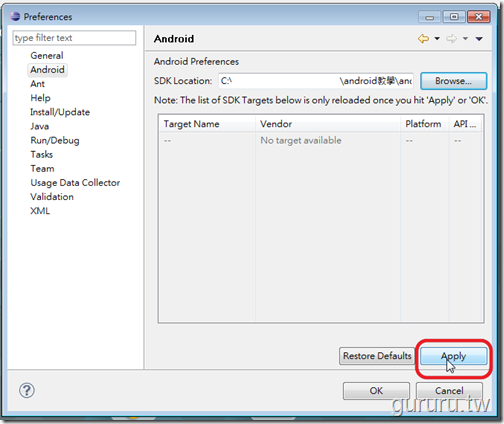Click the Target Name column header
The image size is (504, 424).
(207, 124)
